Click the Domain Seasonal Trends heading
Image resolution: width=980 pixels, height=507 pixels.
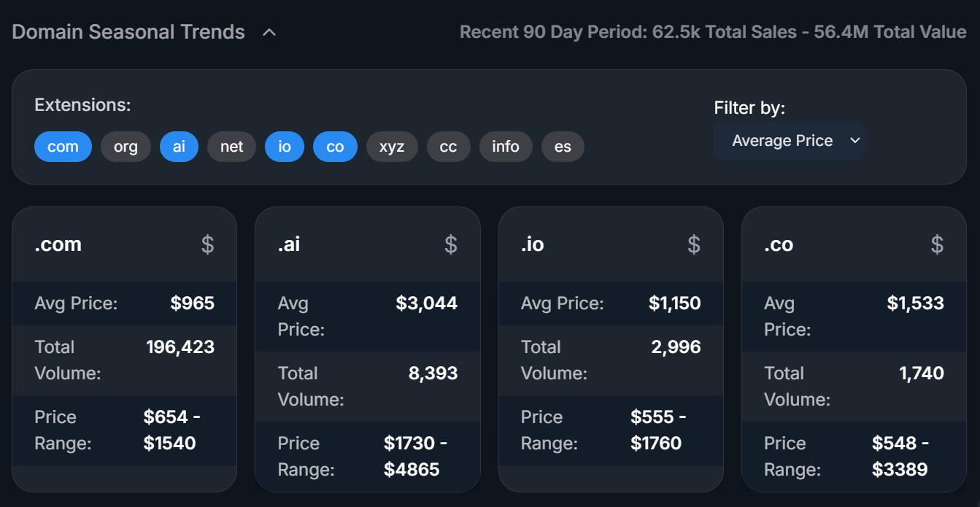tap(128, 32)
